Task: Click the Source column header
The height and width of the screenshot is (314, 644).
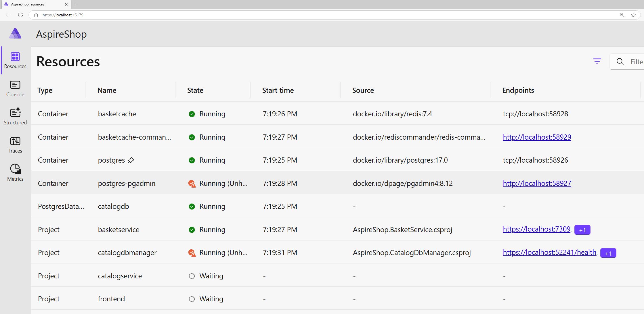Action: pos(363,90)
